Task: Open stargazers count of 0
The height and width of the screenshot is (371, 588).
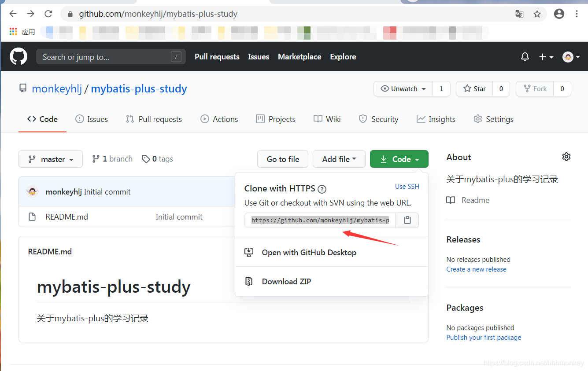Action: point(501,89)
